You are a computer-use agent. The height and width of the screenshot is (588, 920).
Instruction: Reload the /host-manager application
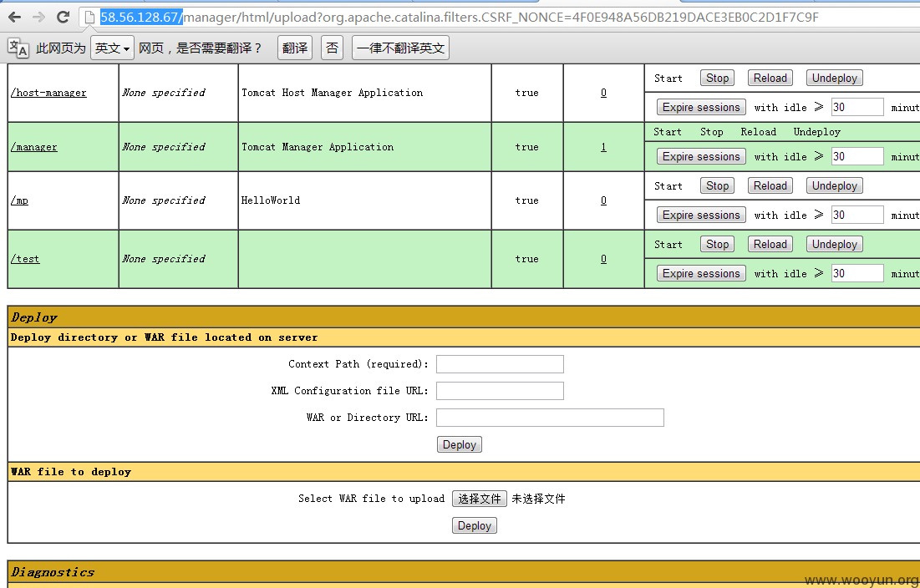770,78
